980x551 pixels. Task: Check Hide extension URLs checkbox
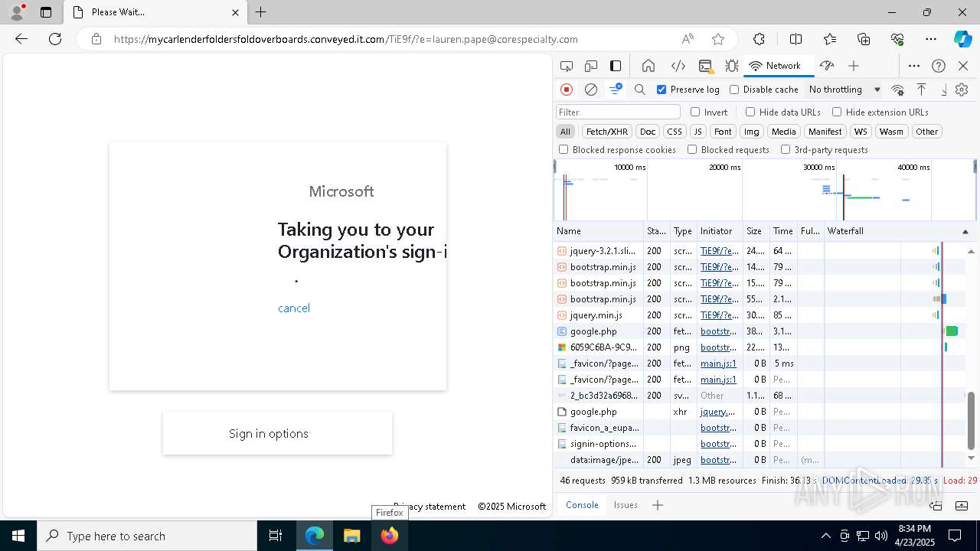point(837,112)
